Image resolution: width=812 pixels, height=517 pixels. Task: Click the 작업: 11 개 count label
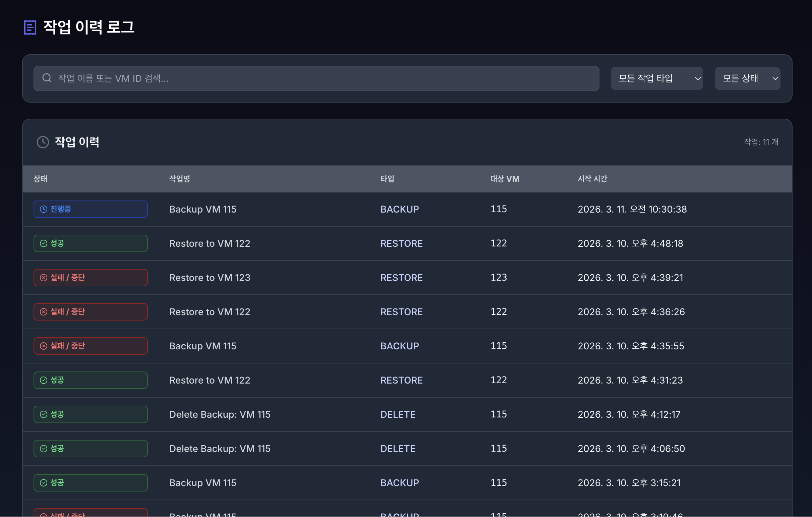pos(761,142)
